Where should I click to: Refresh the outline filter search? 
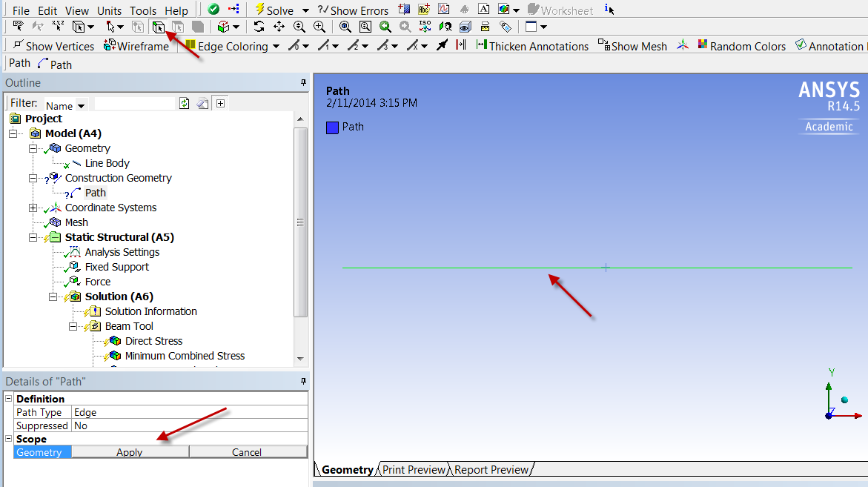tap(185, 104)
